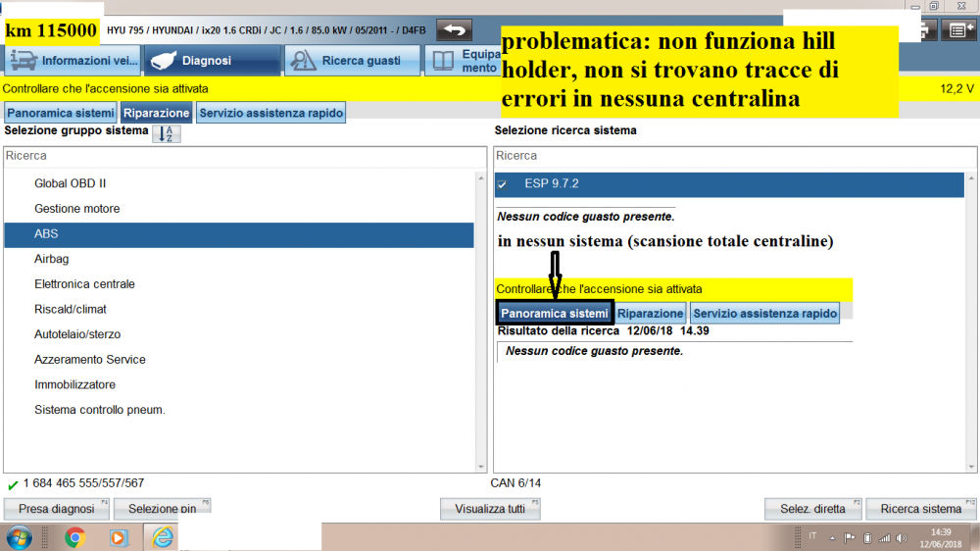Viewport: 980px width, 551px height.
Task: Open Servizio assistenza rapido tab above system list
Action: pyautogui.click(x=271, y=113)
